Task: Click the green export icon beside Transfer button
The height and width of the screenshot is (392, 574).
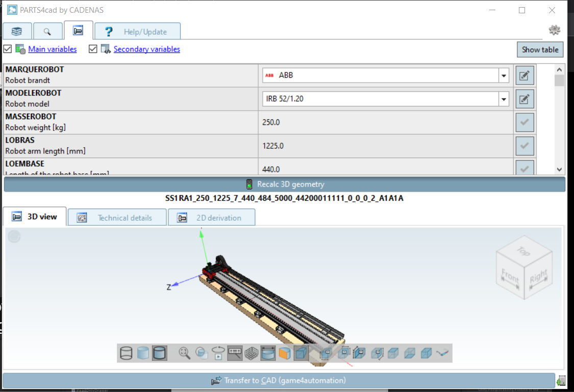Action: 561,381
